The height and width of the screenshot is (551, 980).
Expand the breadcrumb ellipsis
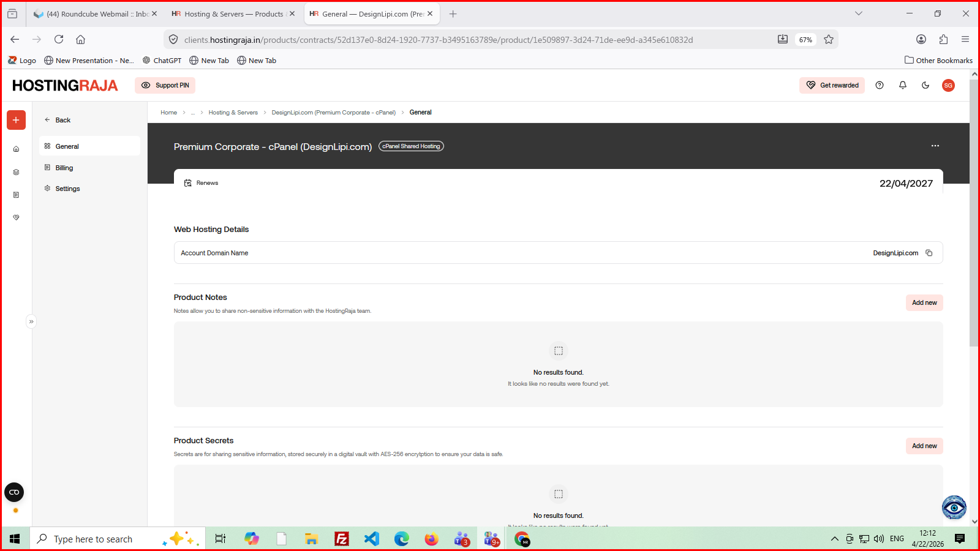coord(193,113)
